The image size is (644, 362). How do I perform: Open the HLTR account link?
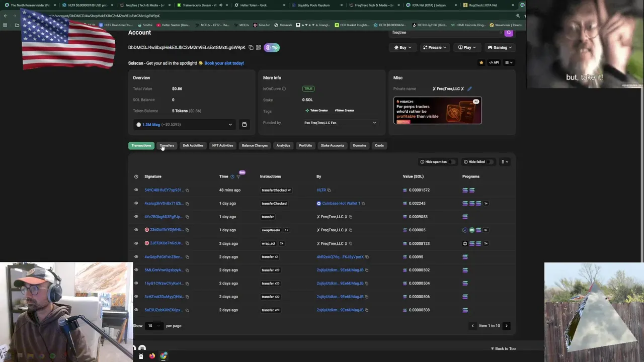point(321,190)
